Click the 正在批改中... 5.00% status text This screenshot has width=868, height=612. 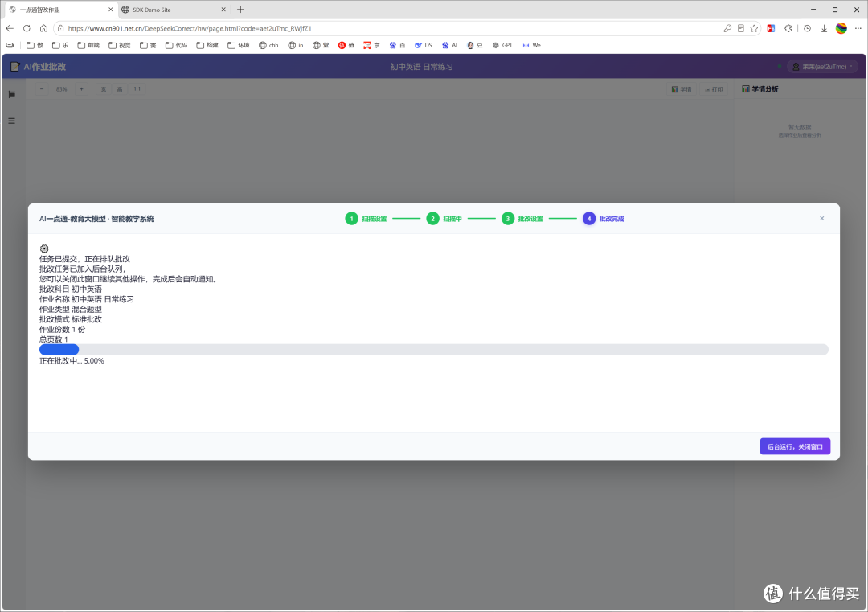[72, 360]
